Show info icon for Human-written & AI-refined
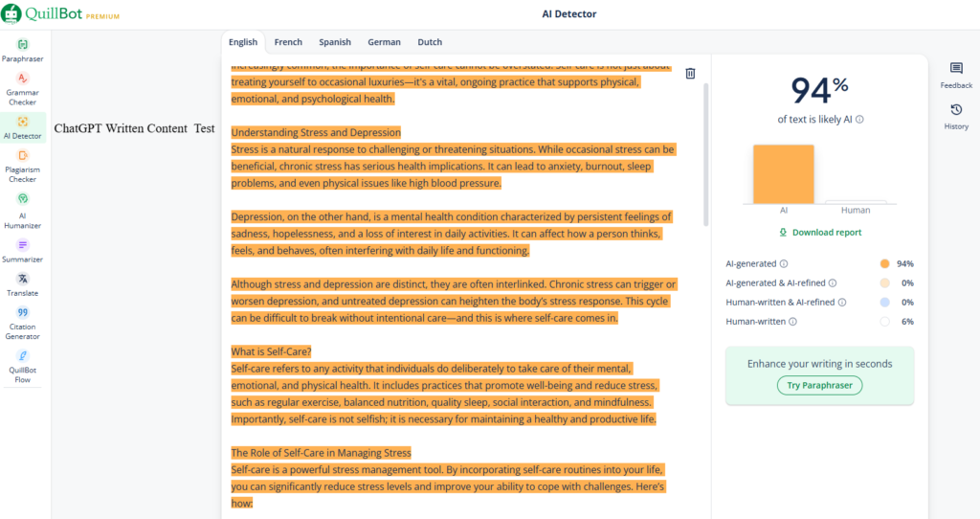The width and height of the screenshot is (980, 519). (842, 303)
